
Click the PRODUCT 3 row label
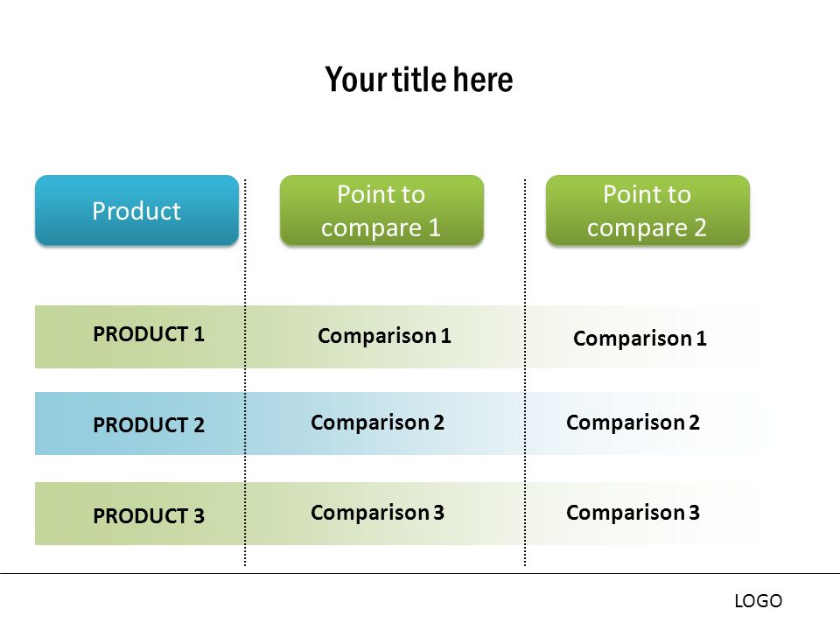coord(149,516)
